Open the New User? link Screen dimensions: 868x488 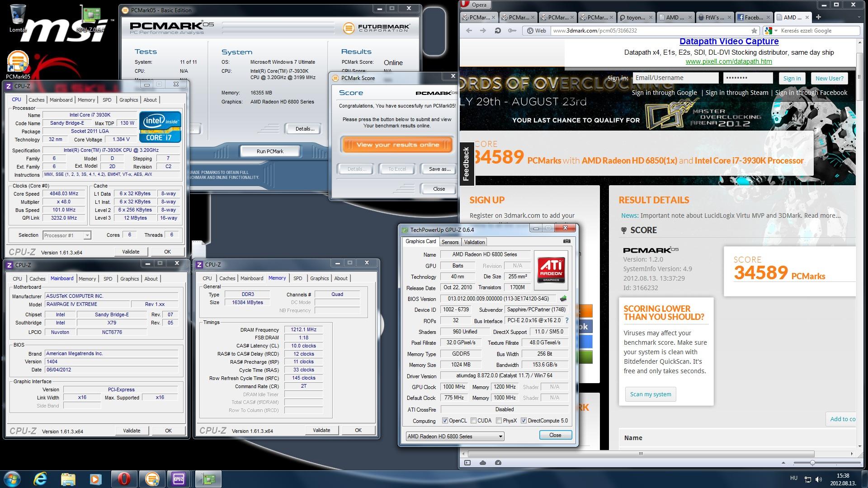click(x=829, y=78)
